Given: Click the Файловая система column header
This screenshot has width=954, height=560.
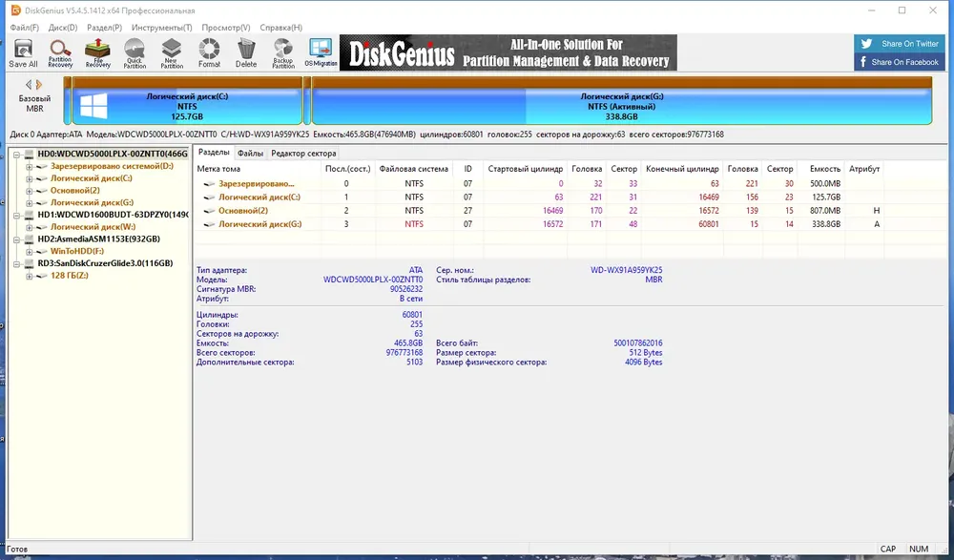Looking at the screenshot, I should [x=414, y=169].
